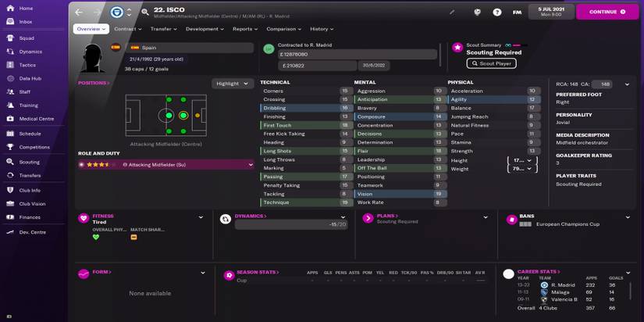
Task: Click the Dynamics progress bar showing -15/20
Action: (x=291, y=224)
